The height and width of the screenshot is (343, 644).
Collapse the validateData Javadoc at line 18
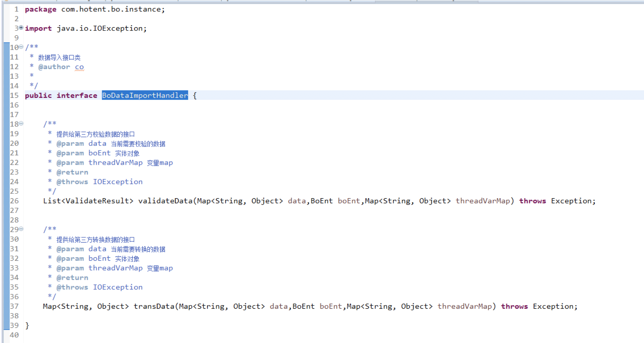point(21,123)
